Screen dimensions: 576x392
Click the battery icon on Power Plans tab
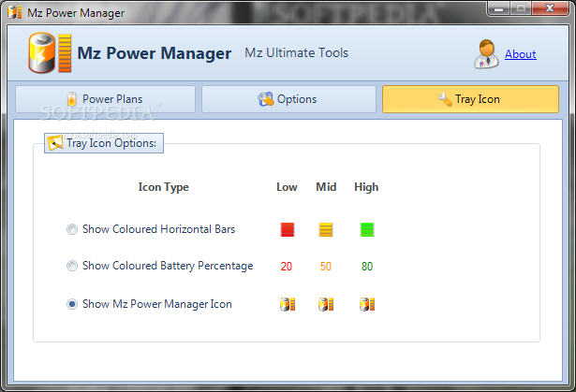(x=72, y=99)
